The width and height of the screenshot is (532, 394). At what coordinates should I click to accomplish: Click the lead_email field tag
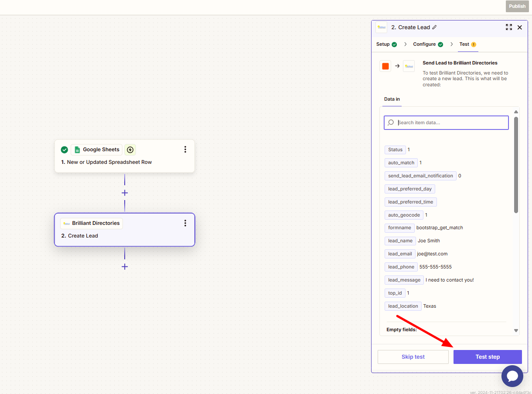(400, 254)
